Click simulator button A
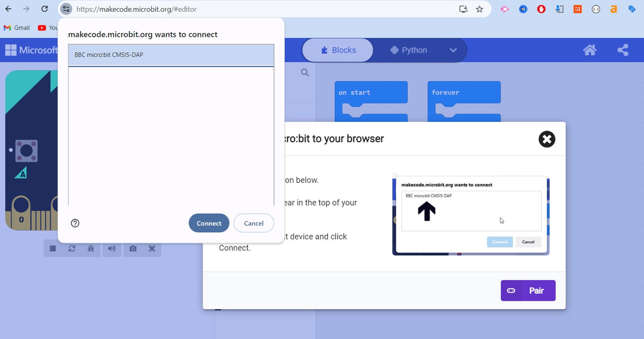Image resolution: width=644 pixels, height=339 pixels. point(27,151)
